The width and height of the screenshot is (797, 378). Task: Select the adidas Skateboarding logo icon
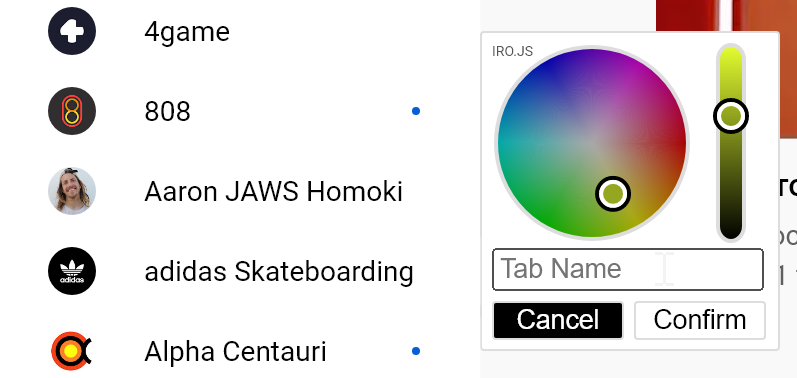tap(72, 271)
